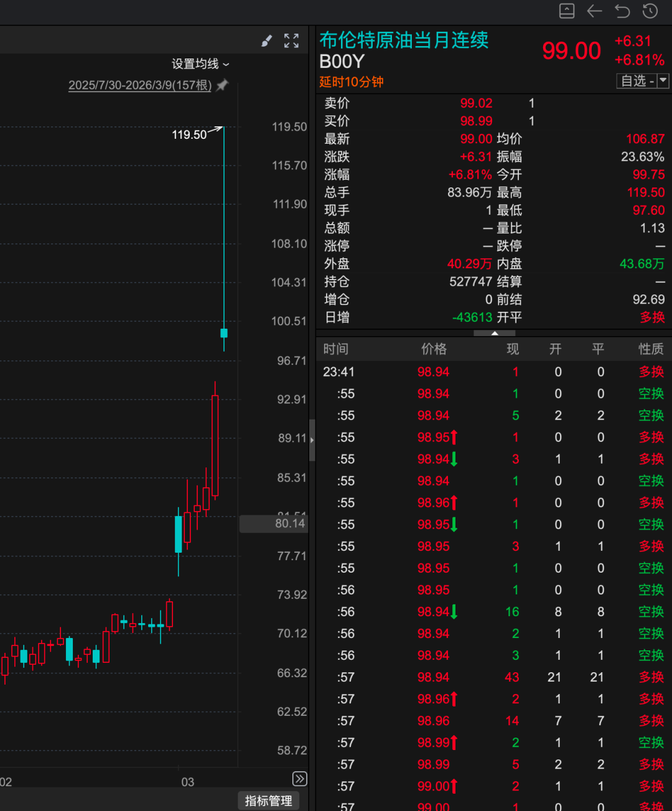Click the +6.81% change percentage in header

639,60
